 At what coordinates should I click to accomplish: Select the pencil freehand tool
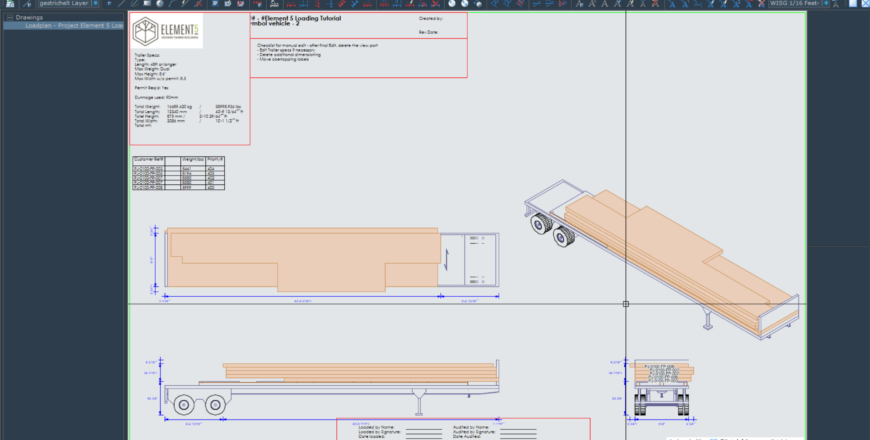click(x=185, y=3)
